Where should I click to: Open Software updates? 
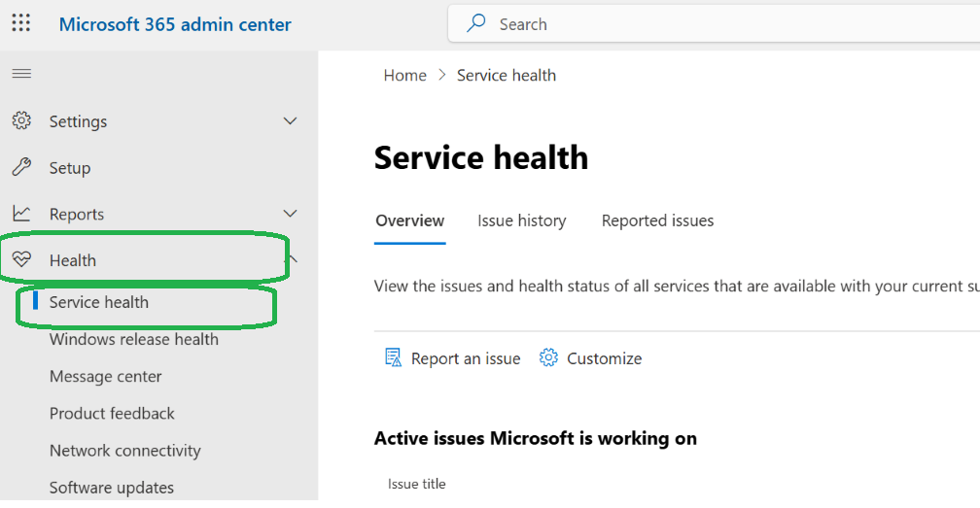[x=111, y=488]
